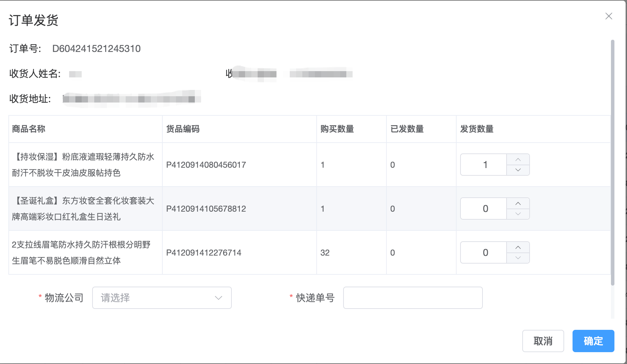Open the 物流公司 请选择 dropdown
Viewport: 627px width, 364px height.
162,298
